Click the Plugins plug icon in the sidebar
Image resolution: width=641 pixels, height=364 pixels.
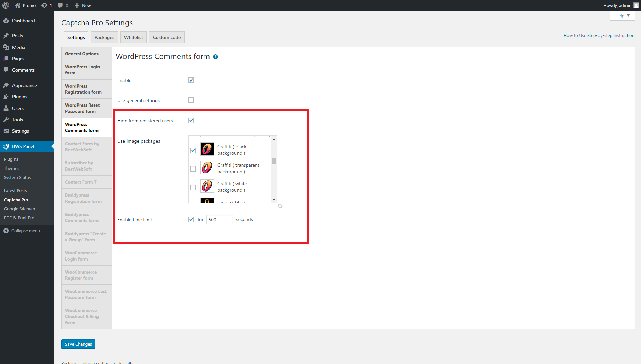coord(6,97)
